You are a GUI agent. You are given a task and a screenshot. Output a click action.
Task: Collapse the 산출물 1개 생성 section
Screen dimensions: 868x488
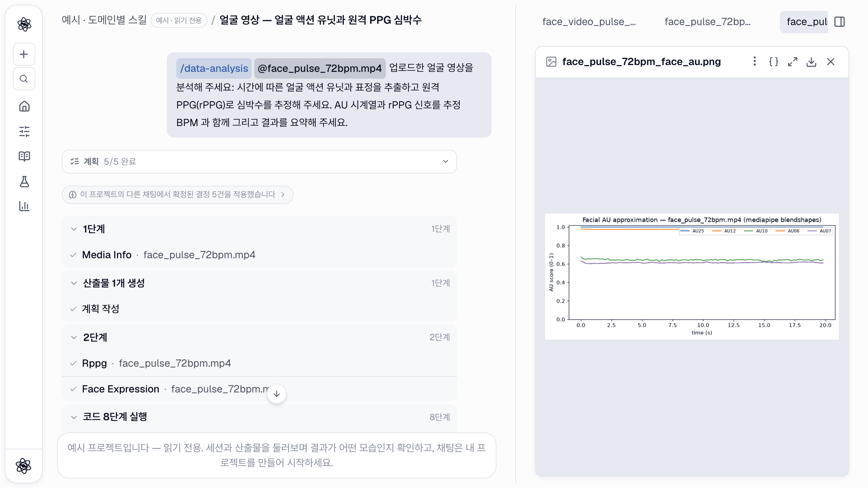tap(259, 283)
